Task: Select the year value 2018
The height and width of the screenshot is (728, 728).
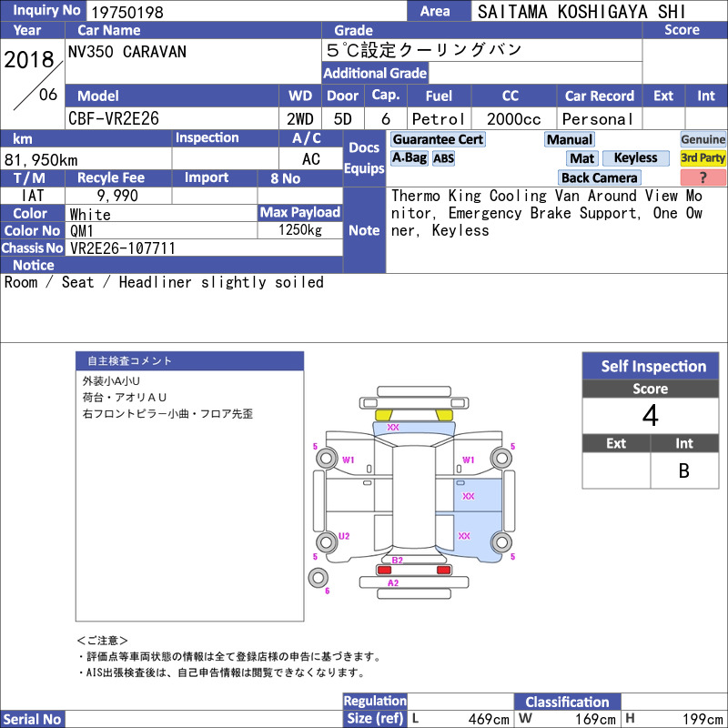Action: click(29, 60)
